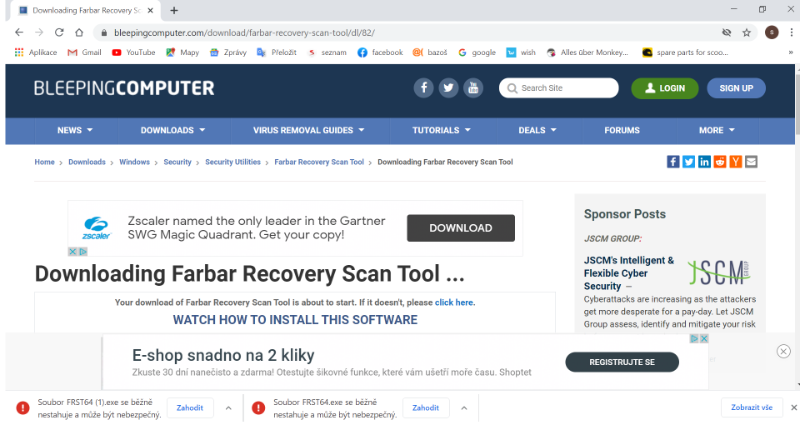Click the SIGN UP button
This screenshot has height=425, width=800.
pyautogui.click(x=736, y=88)
